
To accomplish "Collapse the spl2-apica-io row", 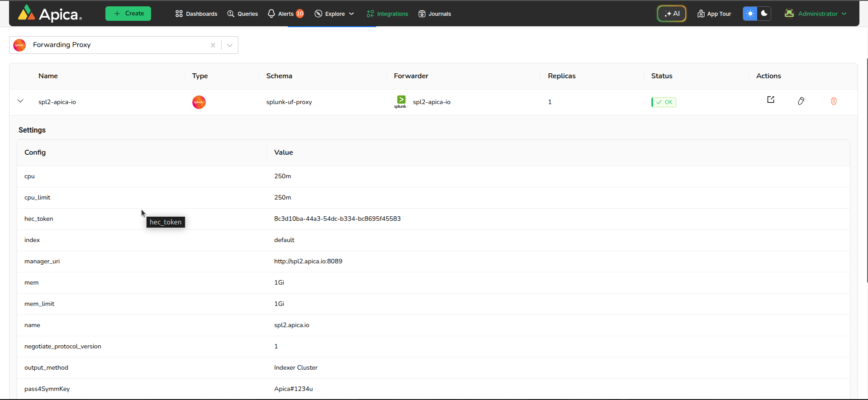I will 20,101.
